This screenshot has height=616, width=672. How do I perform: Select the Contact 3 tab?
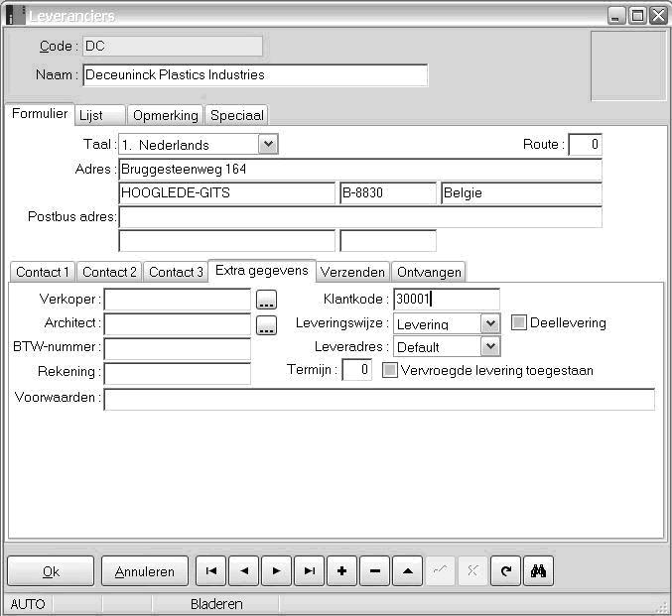click(176, 272)
